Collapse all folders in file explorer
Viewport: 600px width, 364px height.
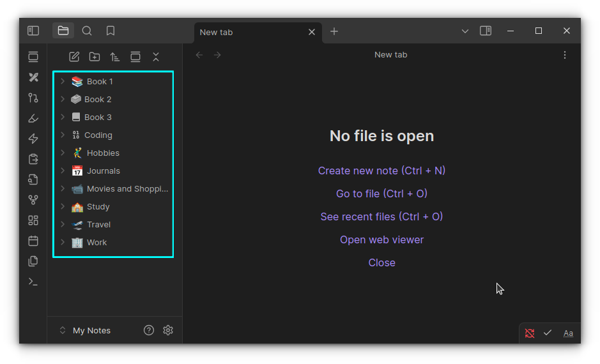click(x=156, y=57)
